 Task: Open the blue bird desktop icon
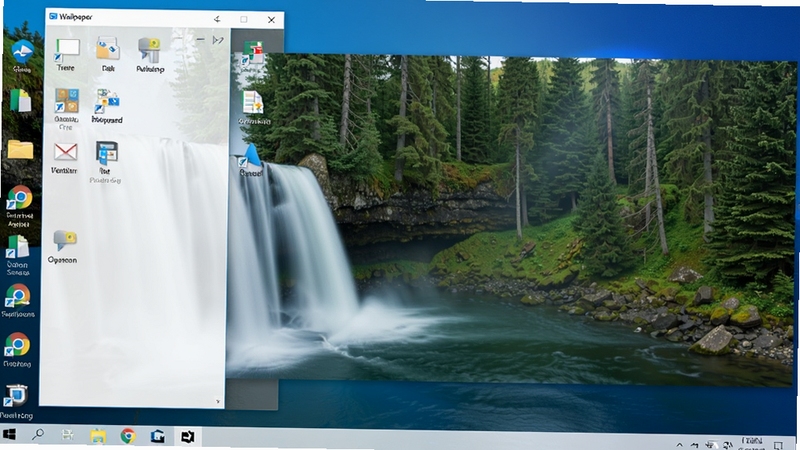tap(22, 52)
